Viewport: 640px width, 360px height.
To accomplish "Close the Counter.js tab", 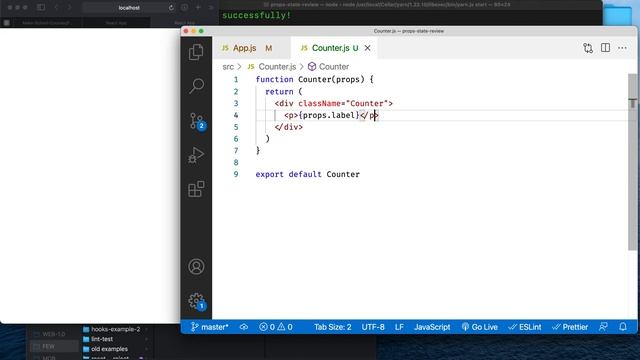I will (x=367, y=48).
